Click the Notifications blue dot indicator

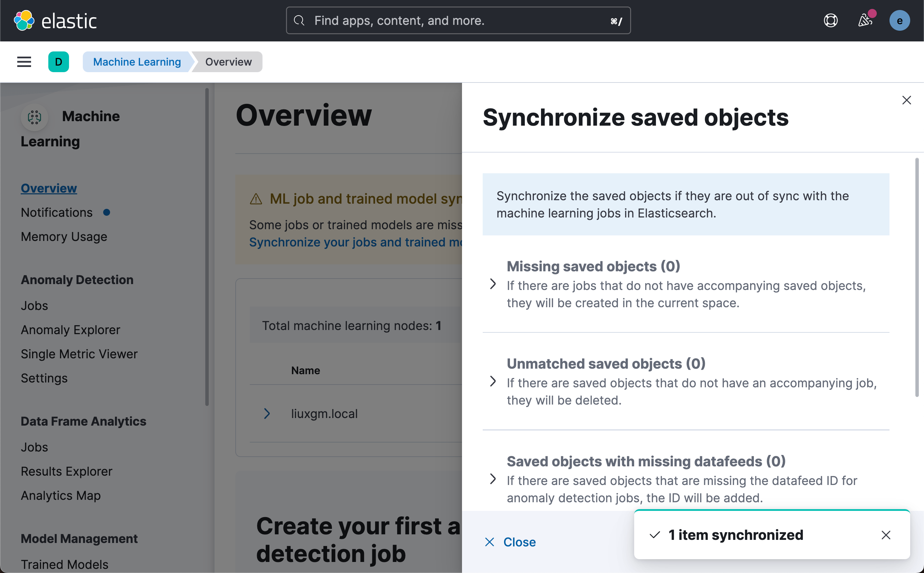pos(107,213)
